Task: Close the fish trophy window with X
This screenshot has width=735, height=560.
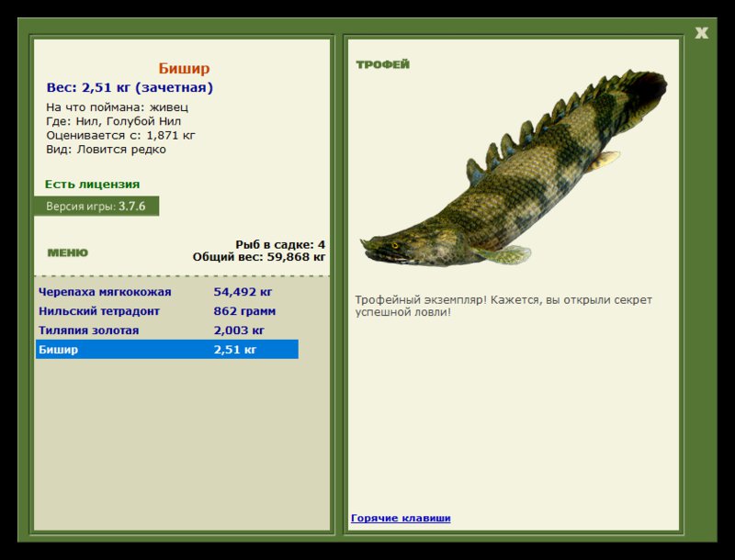Action: [701, 33]
